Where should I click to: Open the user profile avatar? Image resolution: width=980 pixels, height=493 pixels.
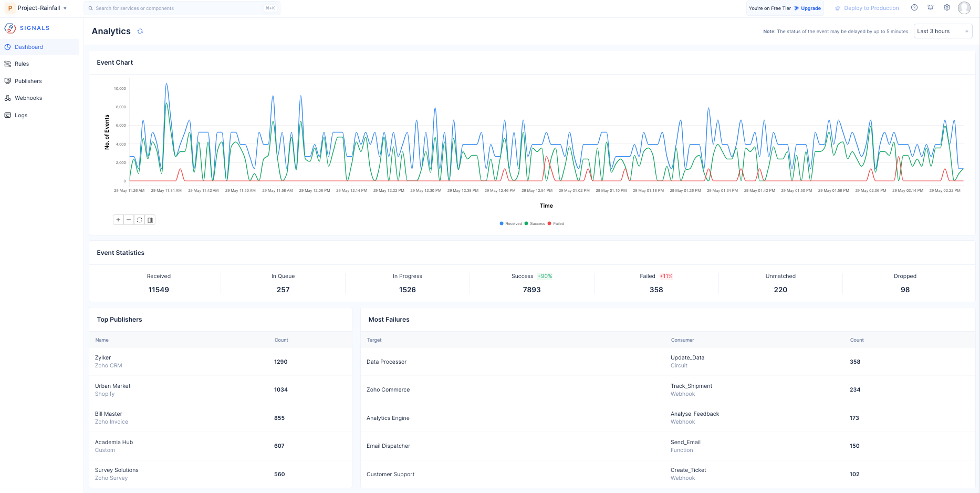[x=964, y=8]
